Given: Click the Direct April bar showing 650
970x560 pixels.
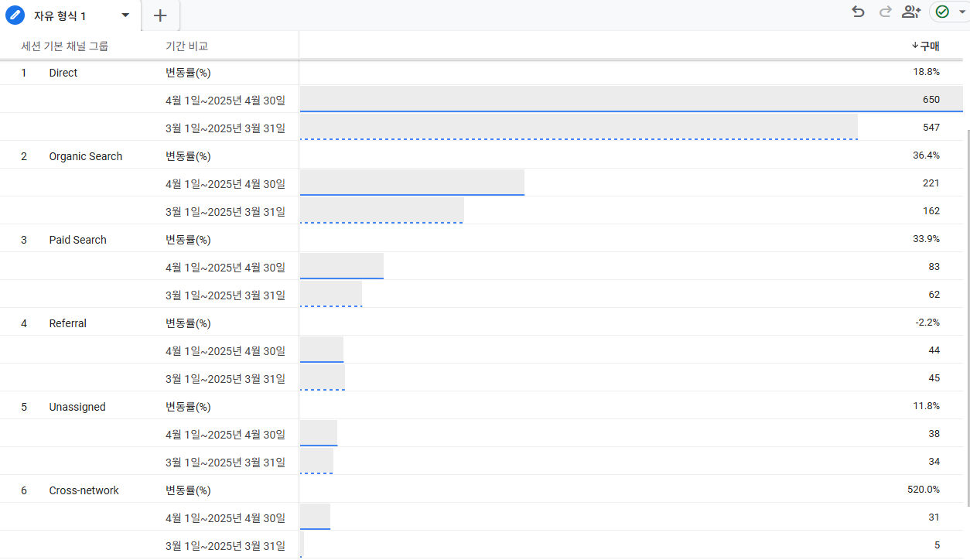Looking at the screenshot, I should (x=619, y=99).
